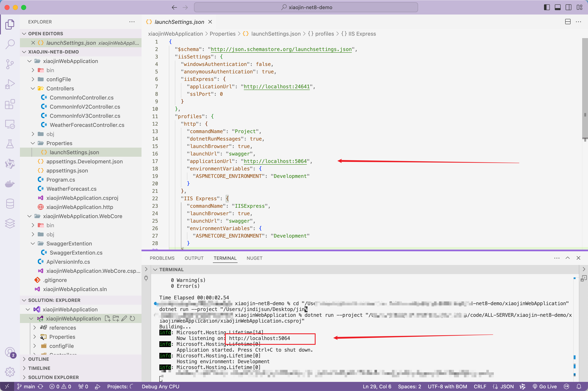Viewport: 588px width, 391px height.
Task: Click the editor vertical scrollbar
Action: [585, 87]
